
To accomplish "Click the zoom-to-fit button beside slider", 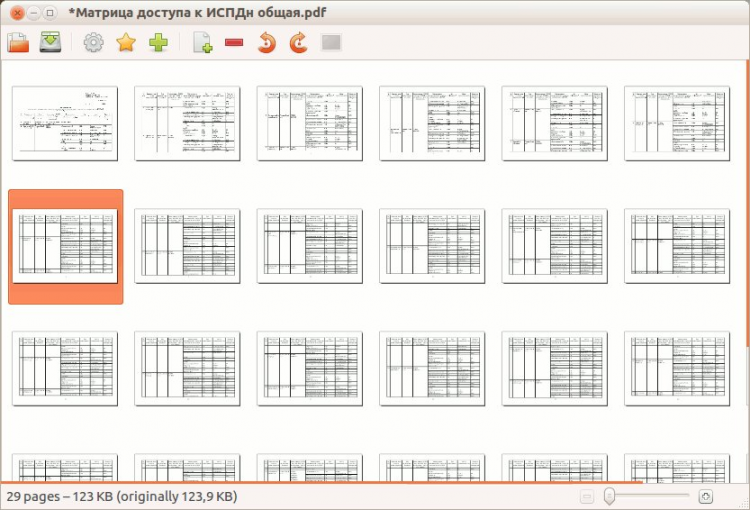I will [x=706, y=497].
